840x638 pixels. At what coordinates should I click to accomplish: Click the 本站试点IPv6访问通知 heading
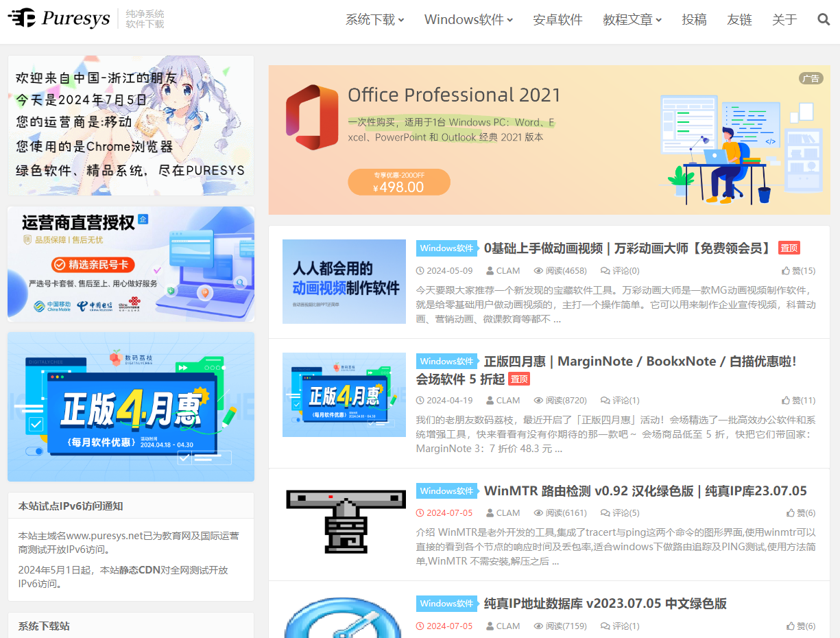(71, 506)
